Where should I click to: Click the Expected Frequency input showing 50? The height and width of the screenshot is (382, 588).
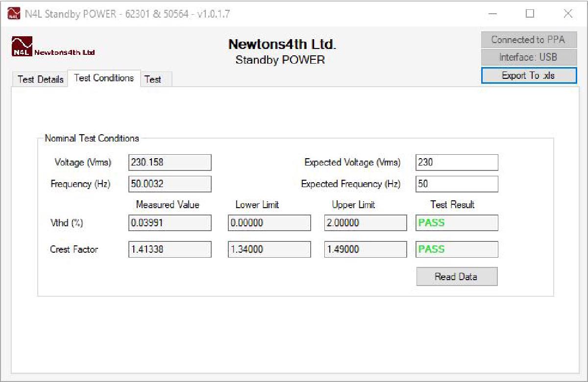(456, 184)
